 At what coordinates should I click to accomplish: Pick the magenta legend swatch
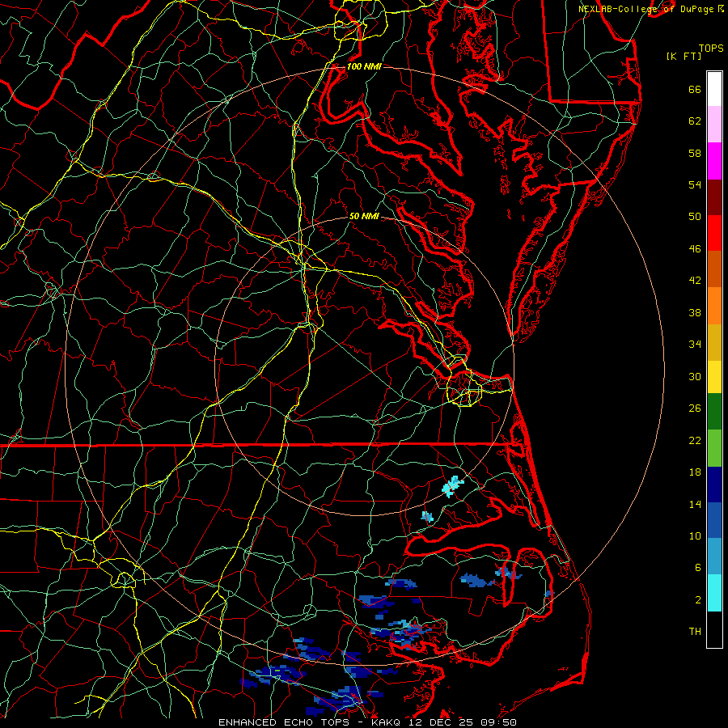714,161
